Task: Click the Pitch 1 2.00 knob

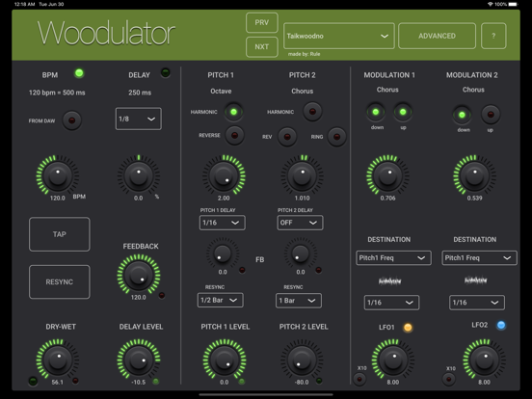Action: tap(224, 175)
